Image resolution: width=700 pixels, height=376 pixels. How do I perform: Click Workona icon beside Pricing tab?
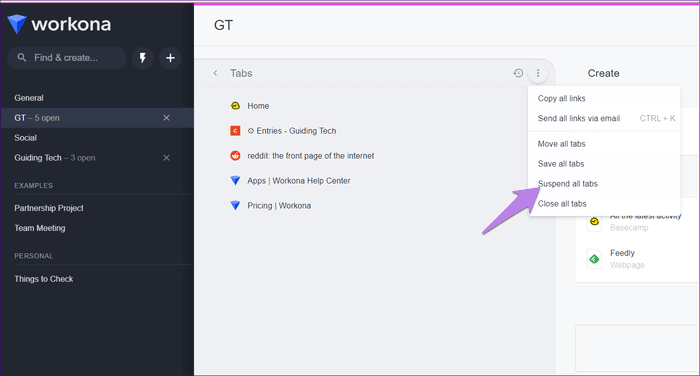tap(235, 206)
